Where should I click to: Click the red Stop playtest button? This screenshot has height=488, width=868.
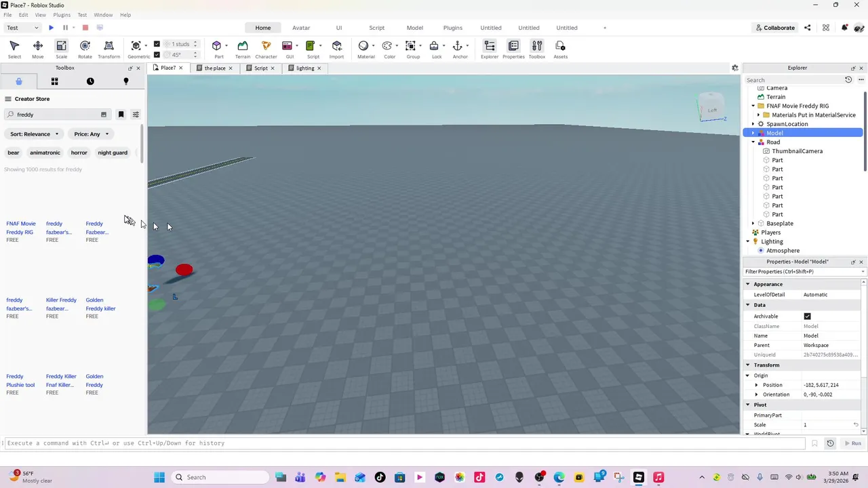click(x=85, y=28)
